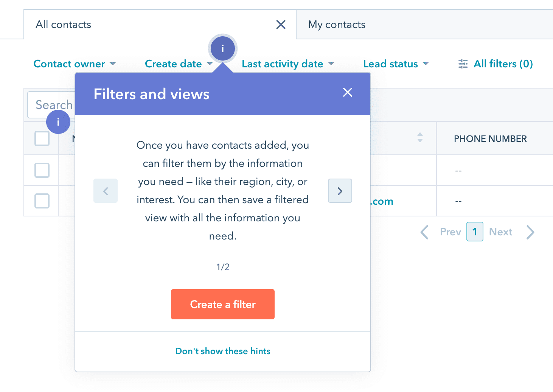Advance to the next hint slide
Screen dimensions: 553x392
[340, 191]
